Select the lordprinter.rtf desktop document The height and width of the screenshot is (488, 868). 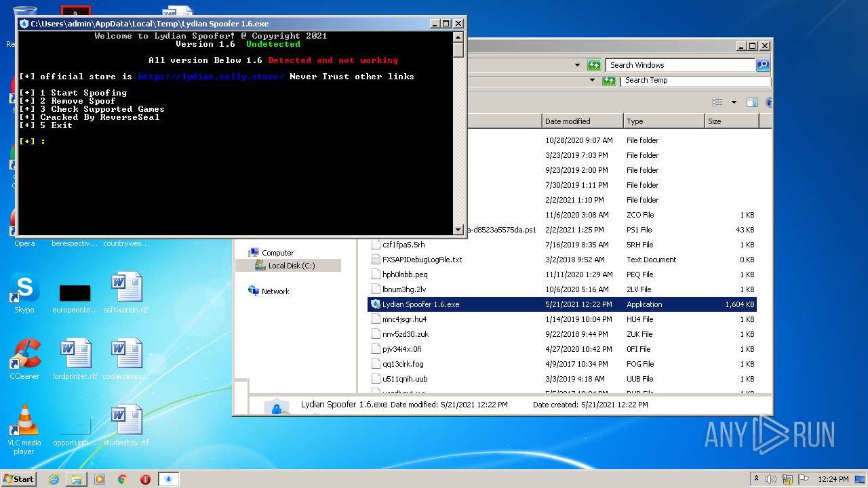(x=75, y=359)
